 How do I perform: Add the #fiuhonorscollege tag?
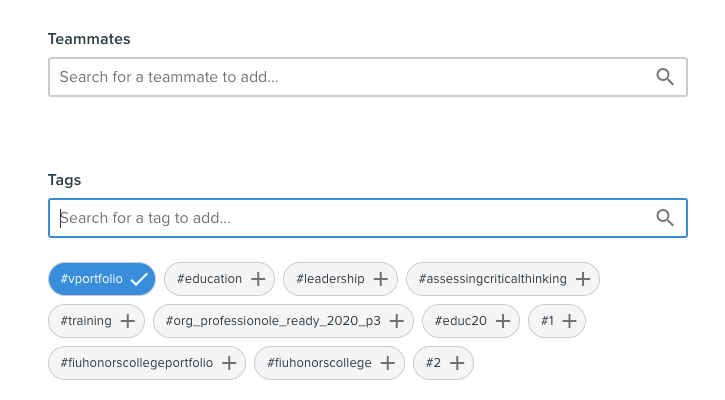[x=329, y=363]
